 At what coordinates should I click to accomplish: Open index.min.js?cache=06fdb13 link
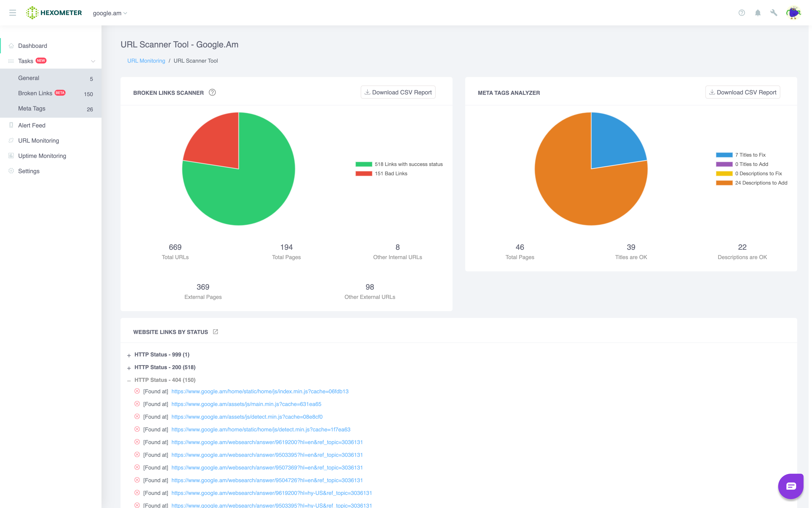click(x=260, y=391)
